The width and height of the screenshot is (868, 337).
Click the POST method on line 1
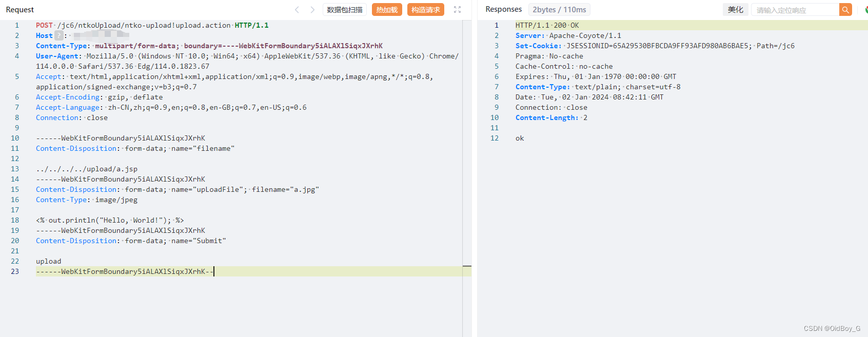tap(44, 25)
